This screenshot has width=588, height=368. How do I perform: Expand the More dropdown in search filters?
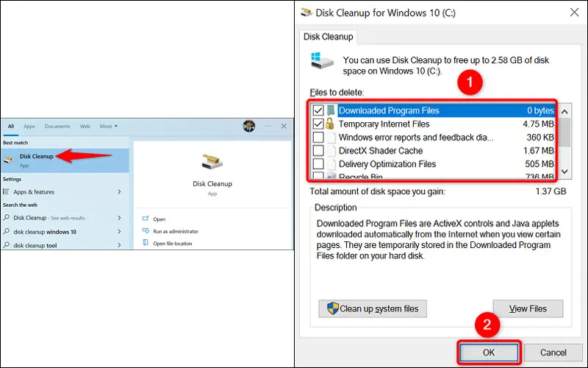[x=109, y=126]
